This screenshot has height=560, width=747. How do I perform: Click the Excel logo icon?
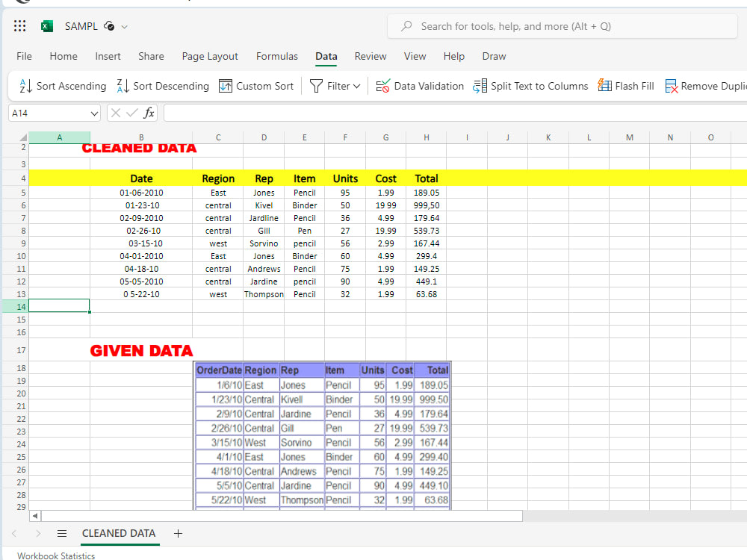click(x=46, y=25)
